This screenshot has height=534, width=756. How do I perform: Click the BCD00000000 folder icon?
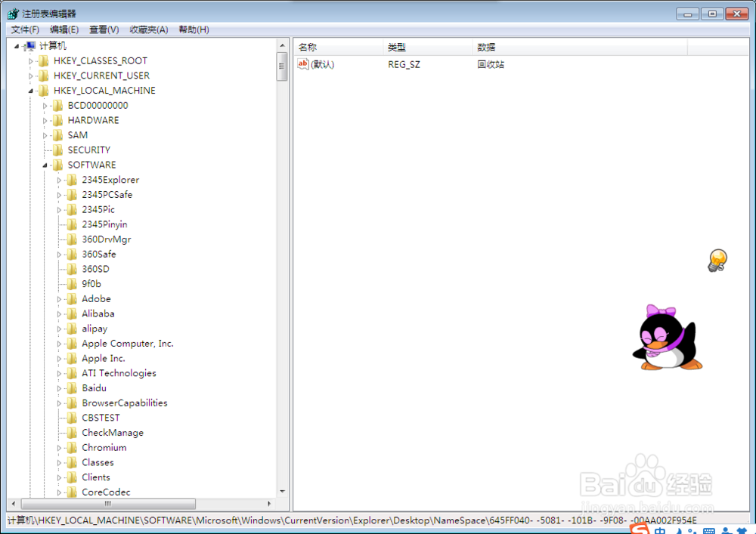click(58, 106)
